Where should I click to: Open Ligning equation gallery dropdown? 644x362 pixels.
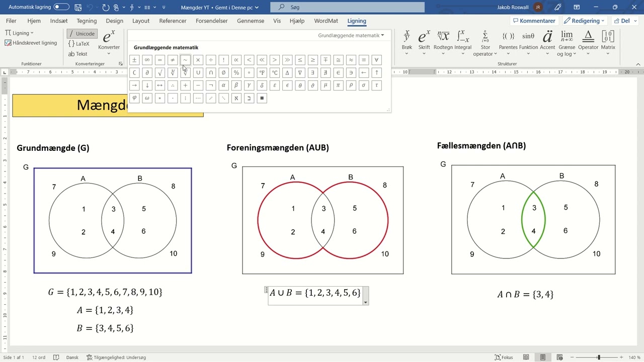(x=19, y=33)
